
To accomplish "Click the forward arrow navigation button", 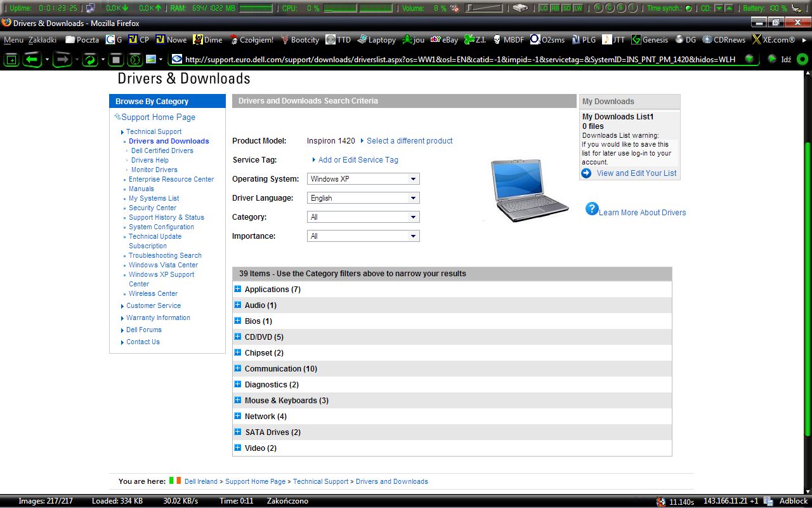I will pos(62,60).
